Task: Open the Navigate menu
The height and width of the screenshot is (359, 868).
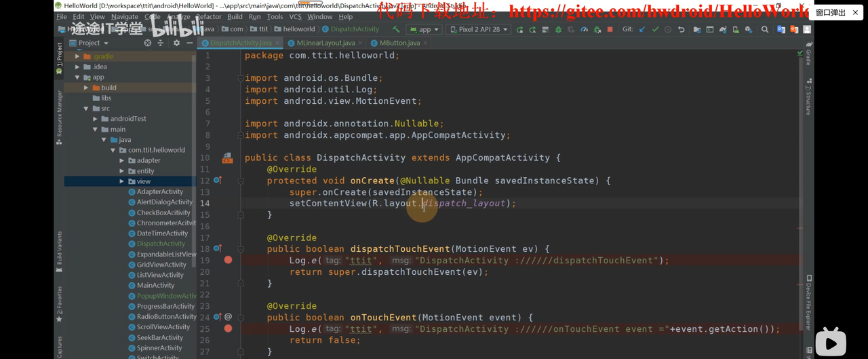Action: (x=125, y=16)
